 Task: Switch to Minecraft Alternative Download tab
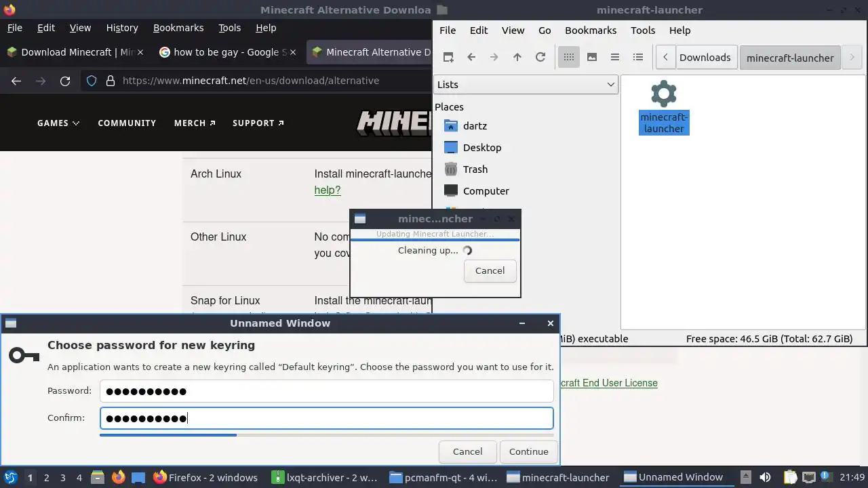[370, 52]
